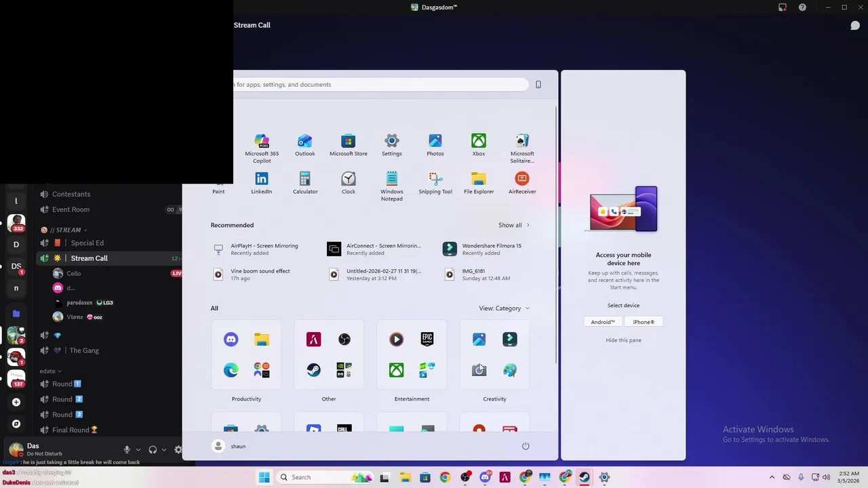This screenshot has width=868, height=488.
Task: Show hidden system tray icons
Action: [x=772, y=477]
